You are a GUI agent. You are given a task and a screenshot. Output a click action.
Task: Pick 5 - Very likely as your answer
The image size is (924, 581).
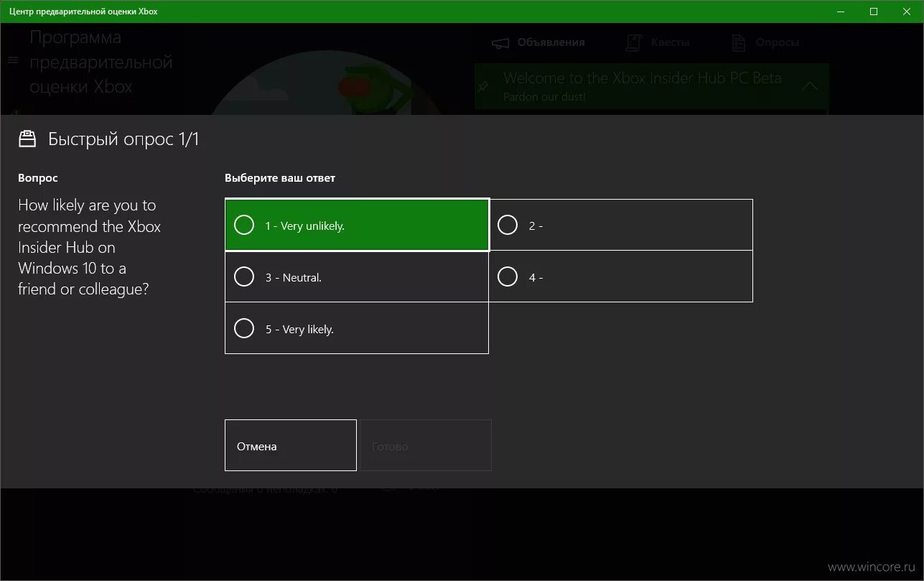[x=357, y=328]
